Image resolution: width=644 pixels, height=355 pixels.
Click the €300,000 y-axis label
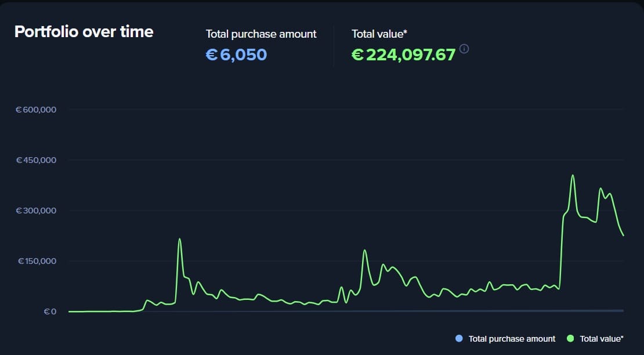click(x=35, y=211)
